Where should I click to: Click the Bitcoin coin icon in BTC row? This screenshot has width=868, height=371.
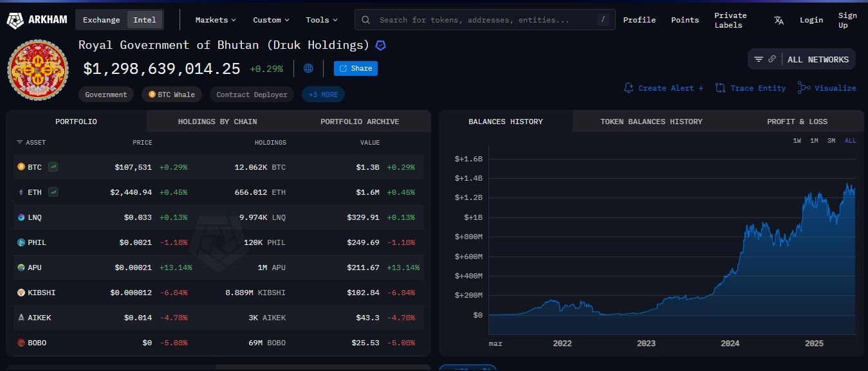pyautogui.click(x=21, y=167)
